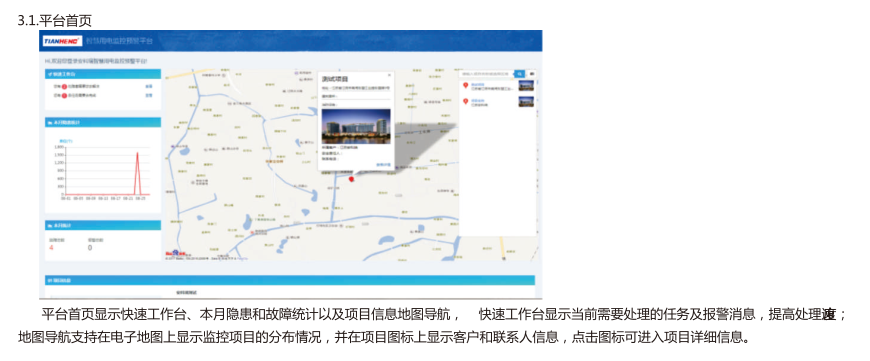The image size is (870, 361).
Task: Click the icon right of search button
Action: (x=532, y=73)
